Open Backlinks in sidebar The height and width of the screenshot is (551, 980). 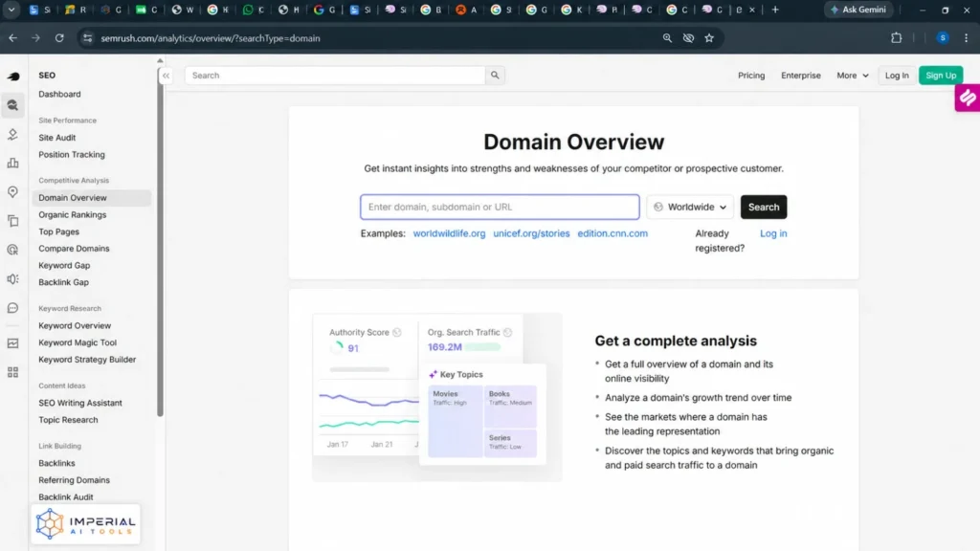tap(56, 463)
